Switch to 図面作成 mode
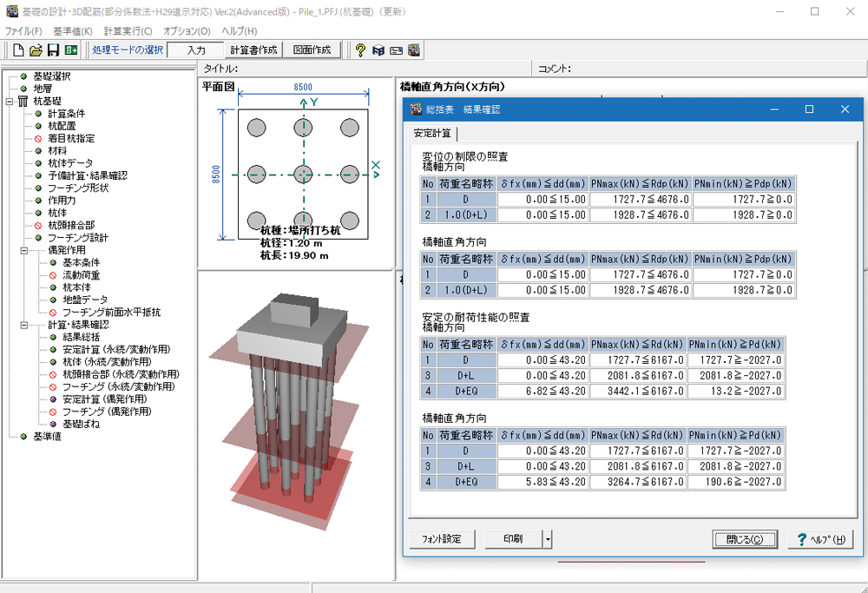 point(312,50)
